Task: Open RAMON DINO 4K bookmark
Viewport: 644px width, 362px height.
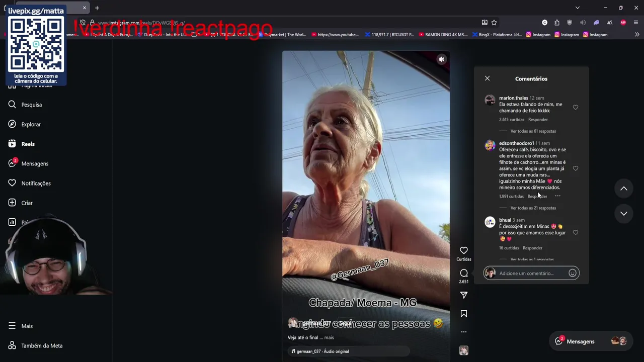Action: (443, 35)
